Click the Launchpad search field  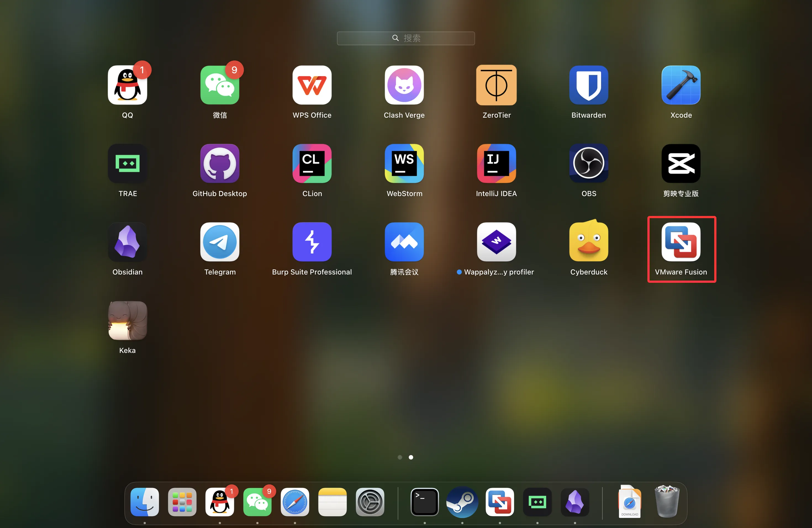click(x=406, y=38)
